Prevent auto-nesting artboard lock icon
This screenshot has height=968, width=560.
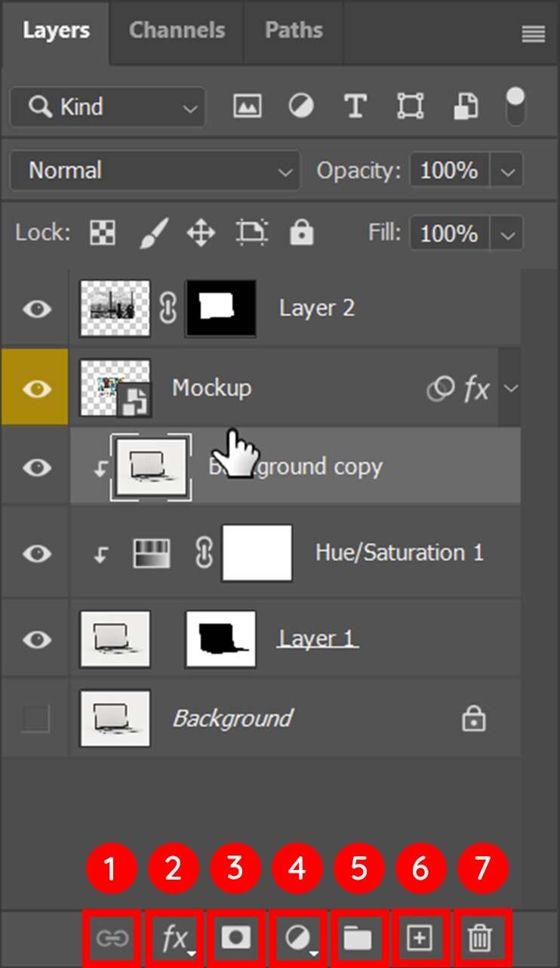point(251,233)
